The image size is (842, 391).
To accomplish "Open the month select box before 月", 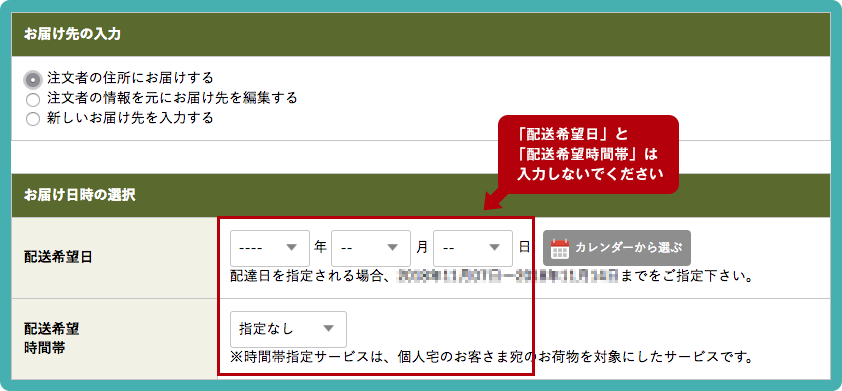I will point(371,248).
